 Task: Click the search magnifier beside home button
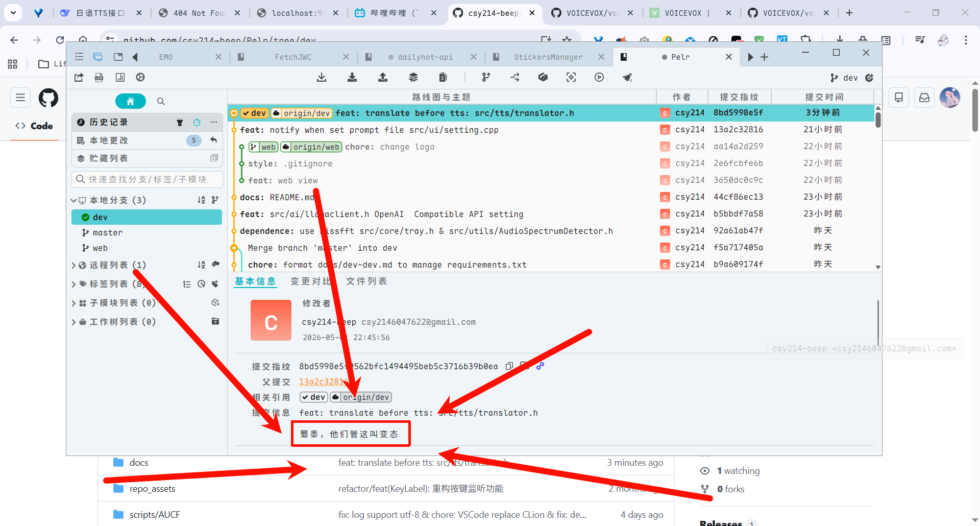click(x=161, y=101)
